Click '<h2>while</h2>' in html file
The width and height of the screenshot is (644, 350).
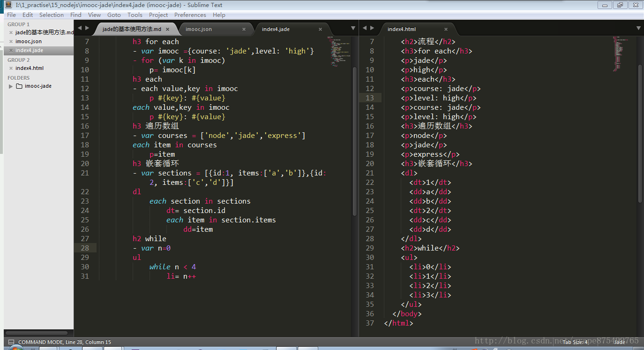tap(430, 248)
